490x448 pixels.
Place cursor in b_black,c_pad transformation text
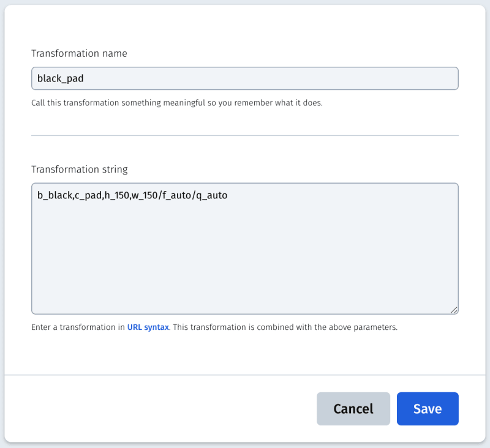69,195
